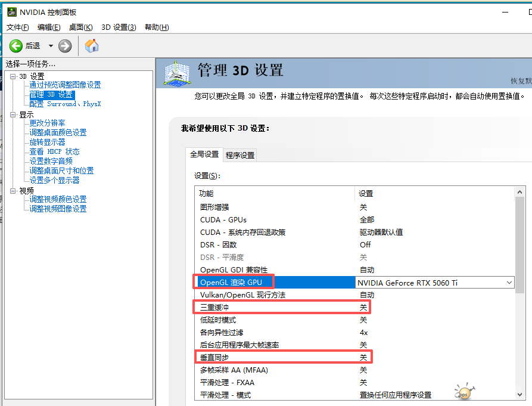Click the Home icon in toolbar
This screenshot has width=532, height=406.
tap(92, 46)
